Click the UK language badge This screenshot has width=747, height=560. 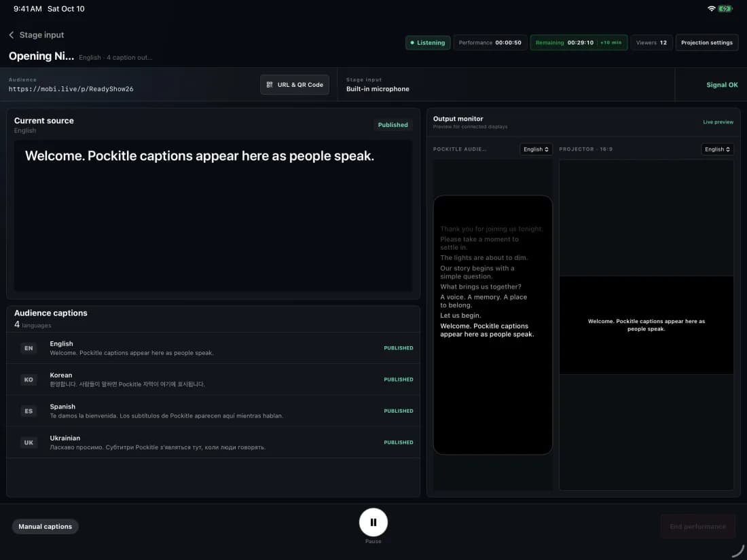29,443
